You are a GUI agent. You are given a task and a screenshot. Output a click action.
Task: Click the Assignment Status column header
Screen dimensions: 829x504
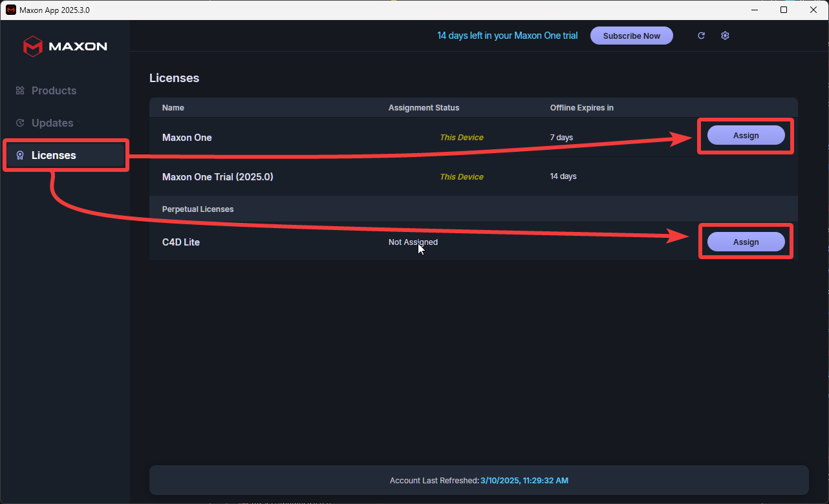point(424,108)
